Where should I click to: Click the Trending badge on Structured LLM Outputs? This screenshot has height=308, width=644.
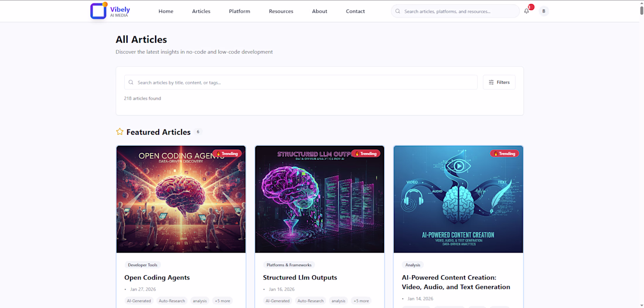tap(365, 153)
